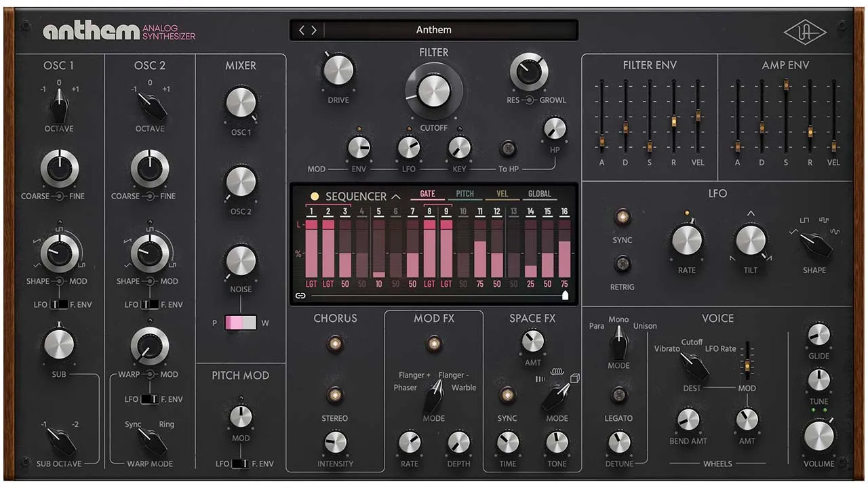Image resolution: width=868 pixels, height=488 pixels.
Task: Switch to the sequencer Pitch tab
Action: click(x=465, y=194)
